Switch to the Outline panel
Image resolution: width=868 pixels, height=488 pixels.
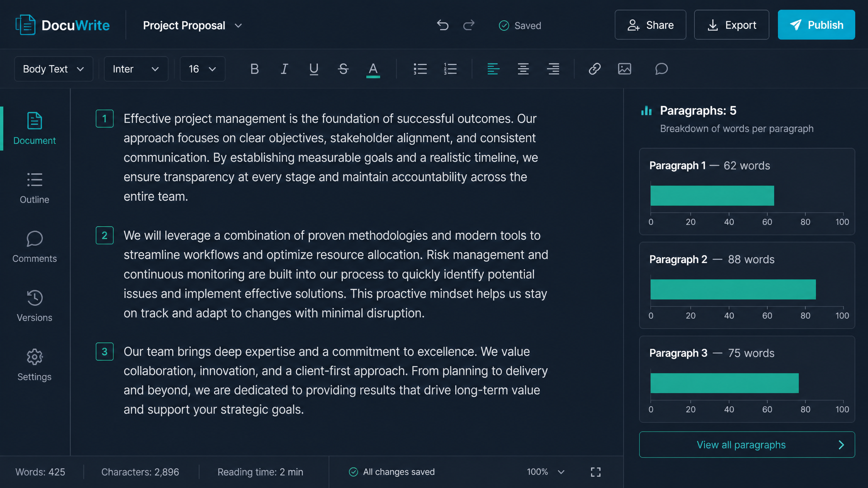pos(35,188)
